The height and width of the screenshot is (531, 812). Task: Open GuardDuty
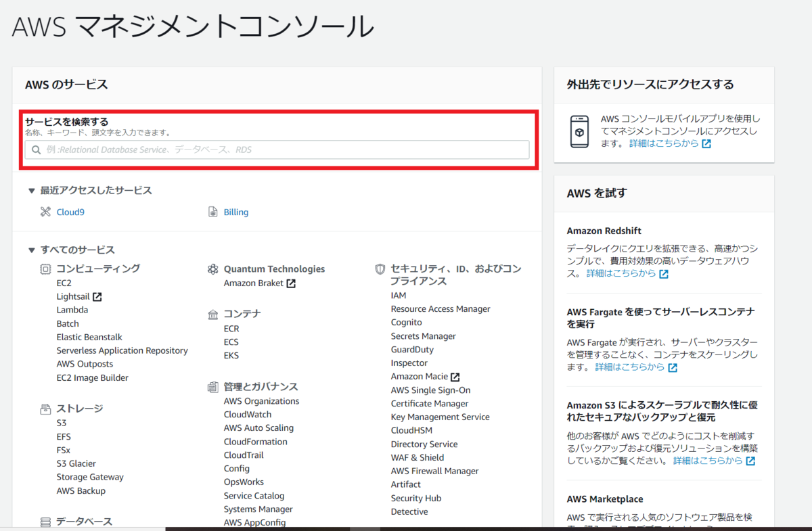coord(413,349)
